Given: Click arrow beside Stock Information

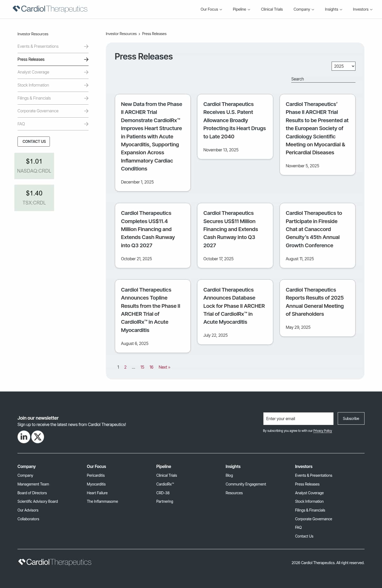Looking at the screenshot, I should [86, 85].
